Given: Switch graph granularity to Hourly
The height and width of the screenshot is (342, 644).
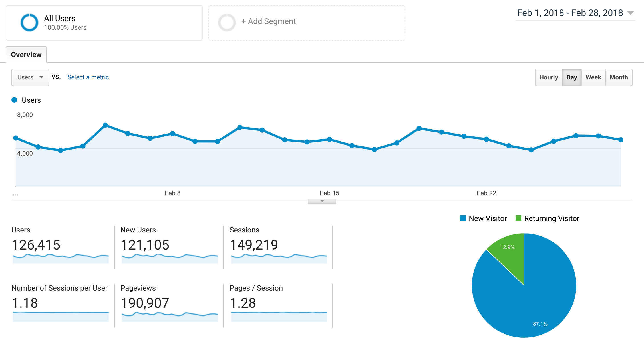Looking at the screenshot, I should click(x=548, y=77).
